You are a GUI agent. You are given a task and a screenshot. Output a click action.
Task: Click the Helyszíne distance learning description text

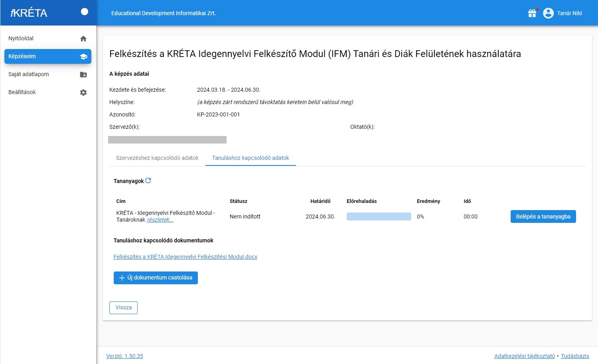click(x=275, y=102)
